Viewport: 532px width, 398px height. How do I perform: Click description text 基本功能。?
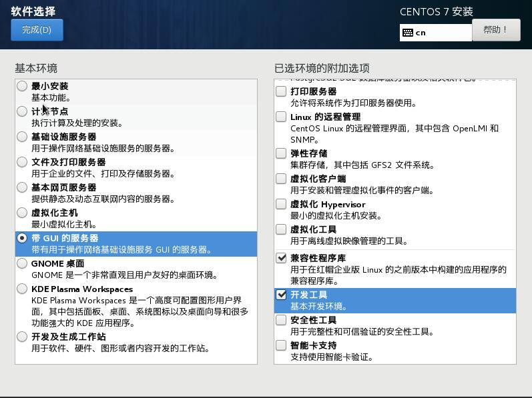[51, 97]
